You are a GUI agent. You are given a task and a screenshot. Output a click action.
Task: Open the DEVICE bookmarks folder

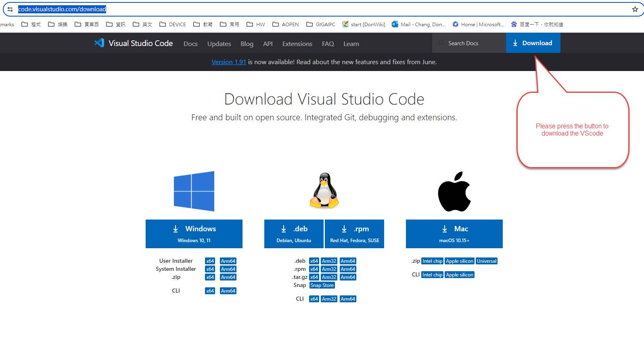(x=173, y=25)
